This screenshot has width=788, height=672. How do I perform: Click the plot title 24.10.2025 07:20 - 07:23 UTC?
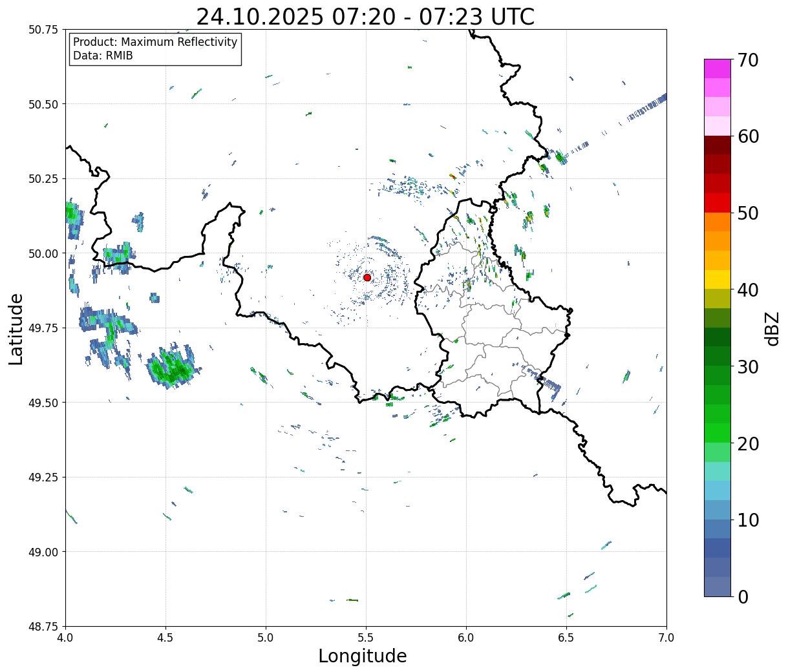365,16
